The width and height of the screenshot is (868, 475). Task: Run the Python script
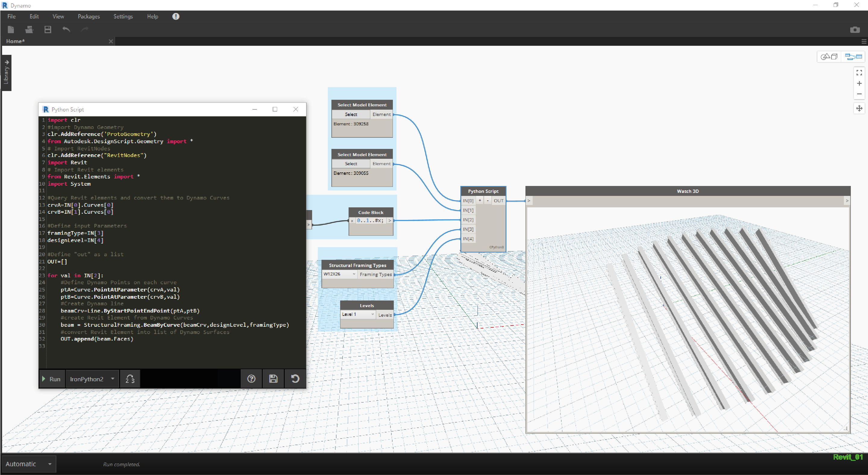click(x=52, y=379)
